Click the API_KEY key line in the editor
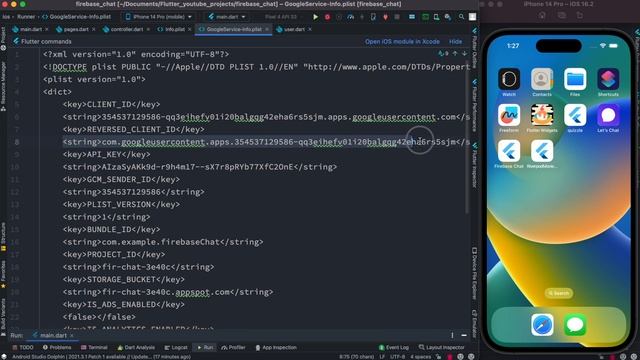This screenshot has height=360, width=640. tap(106, 154)
